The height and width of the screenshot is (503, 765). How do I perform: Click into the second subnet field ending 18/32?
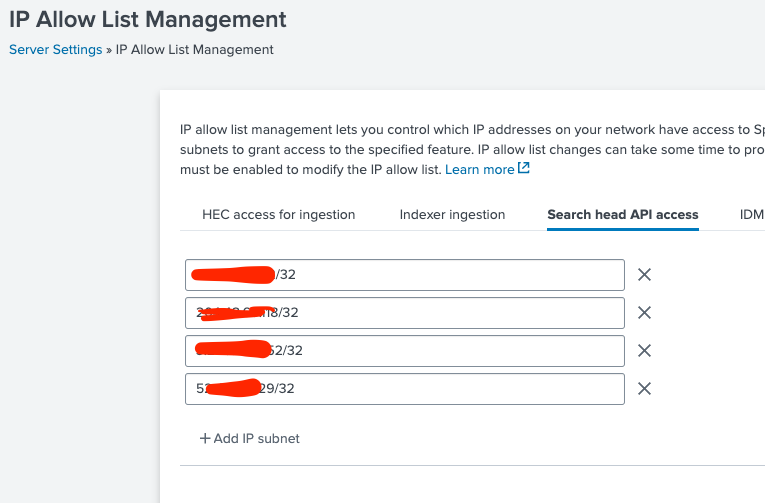[450, 313]
